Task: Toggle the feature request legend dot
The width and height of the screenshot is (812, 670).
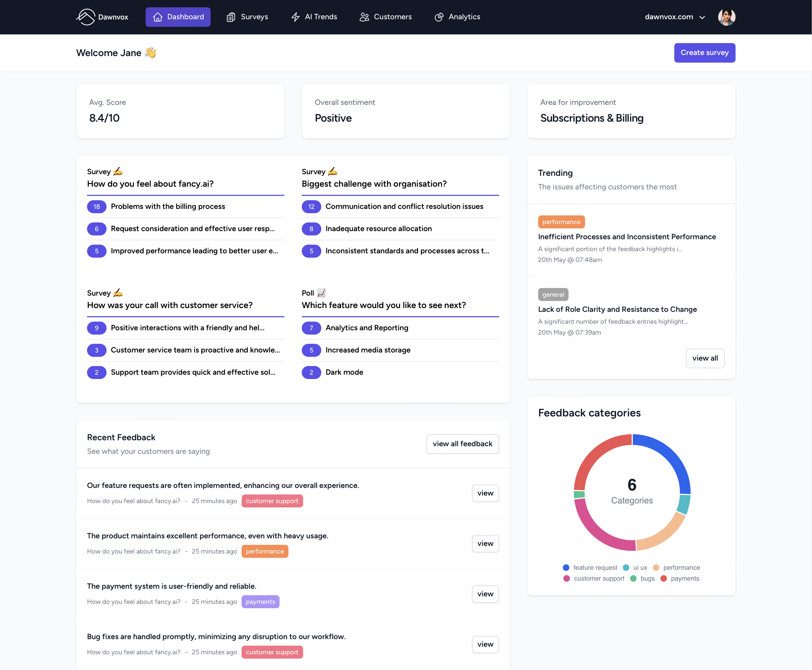Action: coord(566,567)
